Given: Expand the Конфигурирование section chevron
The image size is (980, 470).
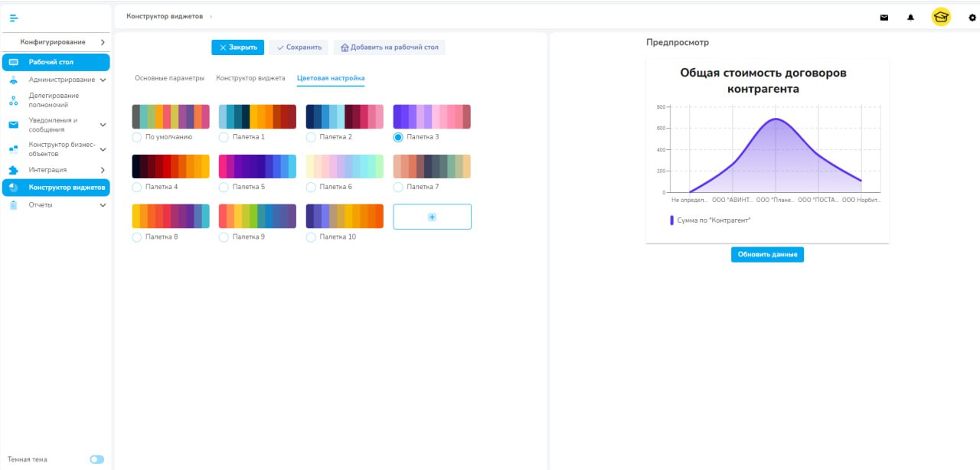Looking at the screenshot, I should pos(103,42).
